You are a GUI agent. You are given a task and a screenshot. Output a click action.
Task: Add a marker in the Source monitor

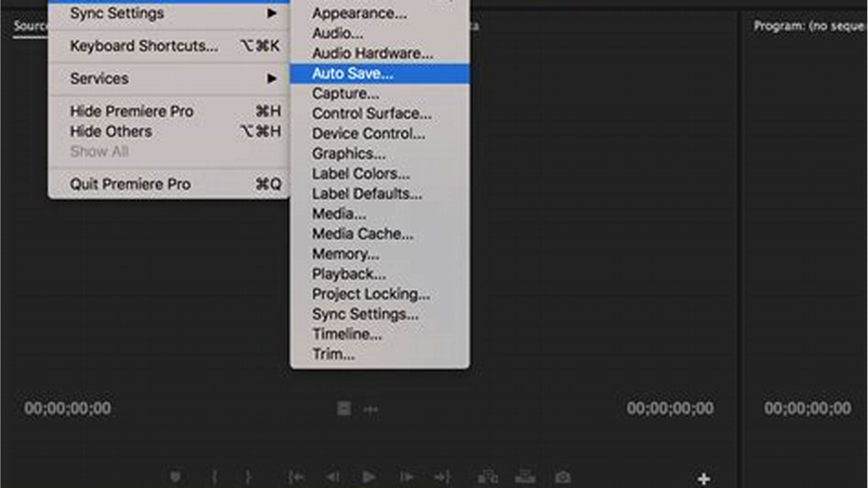(x=175, y=477)
